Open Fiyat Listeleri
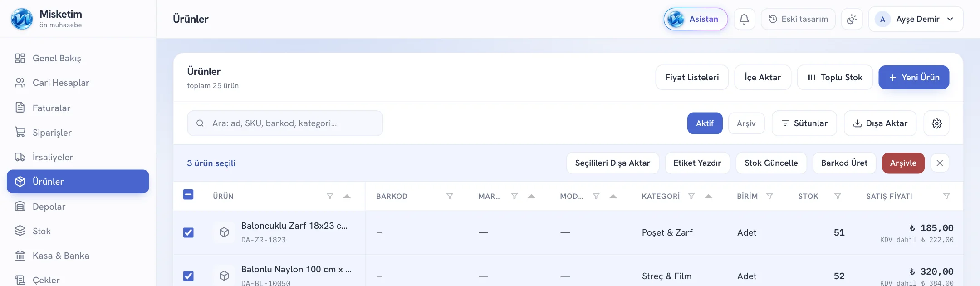 692,78
